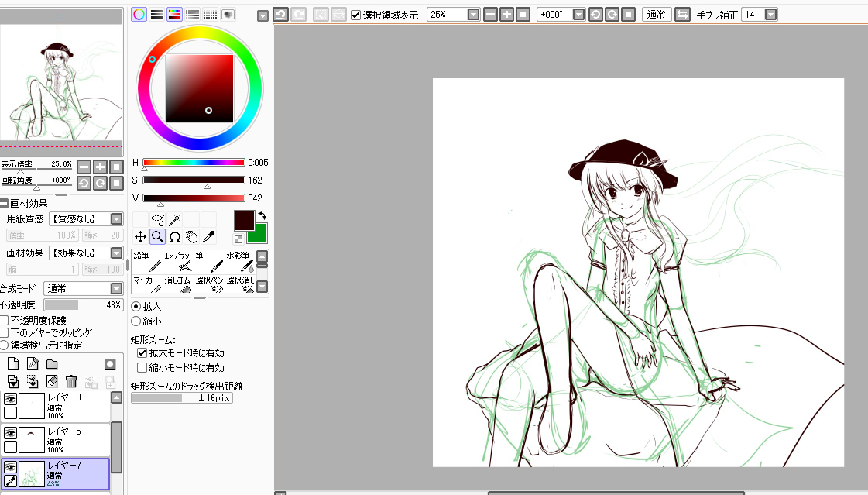868x495 pixels.
Task: Open the +000° rotation dropdown
Action: click(x=578, y=15)
